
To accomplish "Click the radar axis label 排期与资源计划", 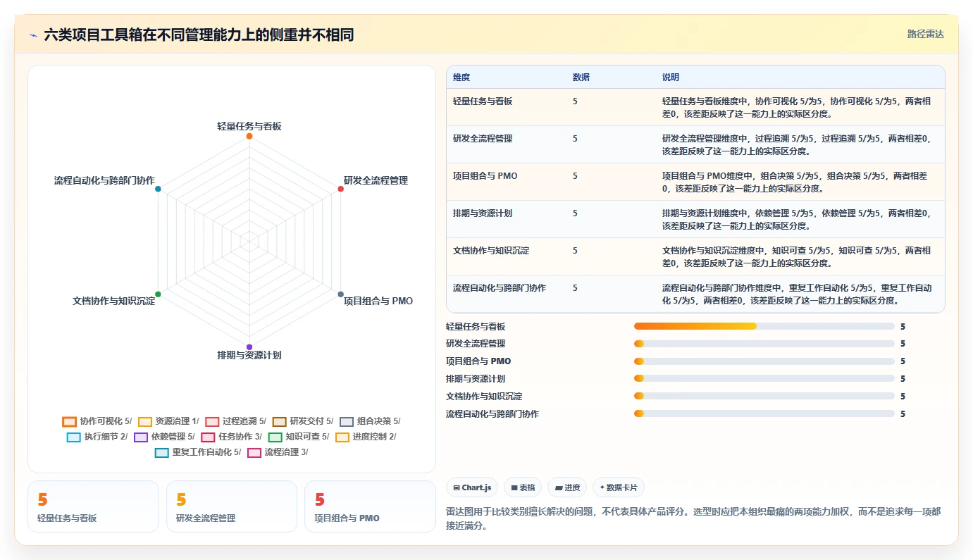I will click(249, 355).
